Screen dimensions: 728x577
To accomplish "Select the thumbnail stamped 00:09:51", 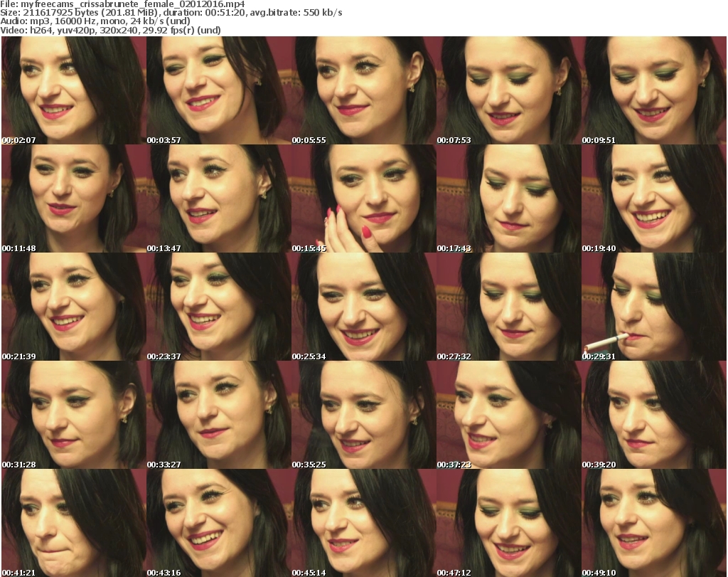I will [654, 90].
